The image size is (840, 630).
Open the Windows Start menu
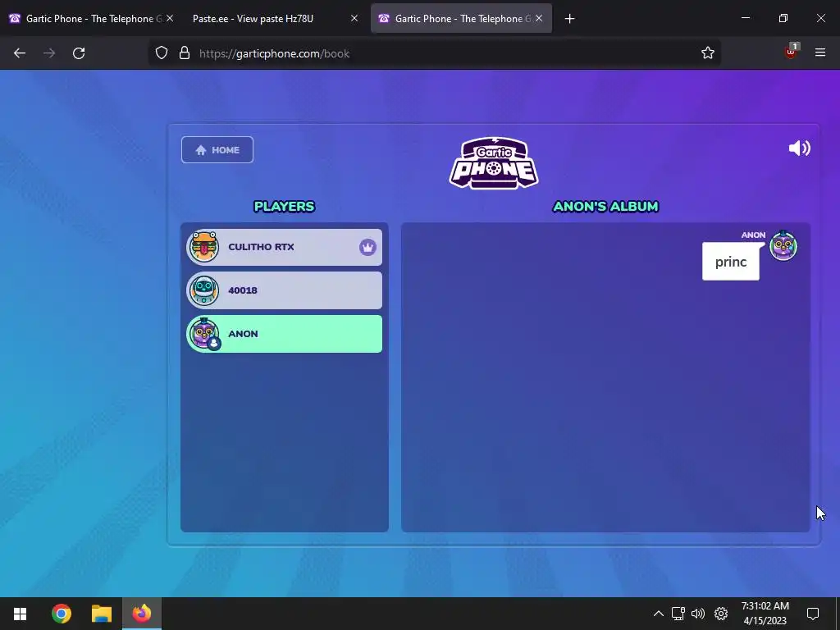(20, 614)
